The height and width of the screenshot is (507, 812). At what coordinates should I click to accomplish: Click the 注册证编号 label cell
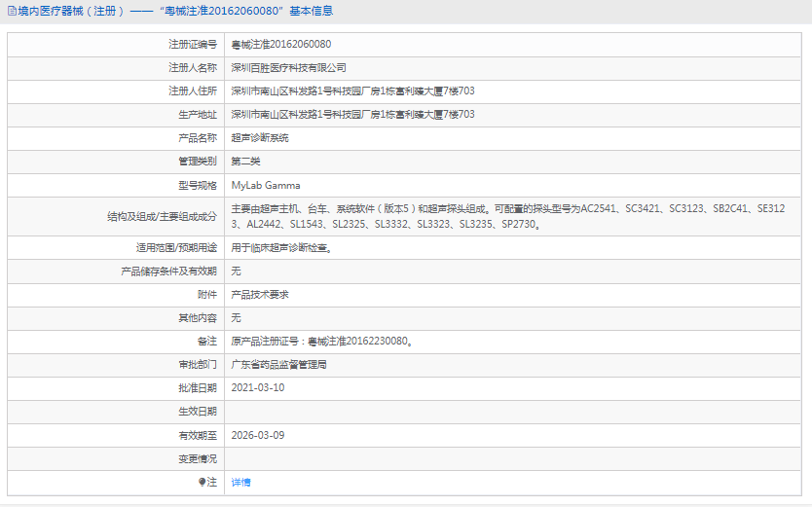tap(193, 45)
